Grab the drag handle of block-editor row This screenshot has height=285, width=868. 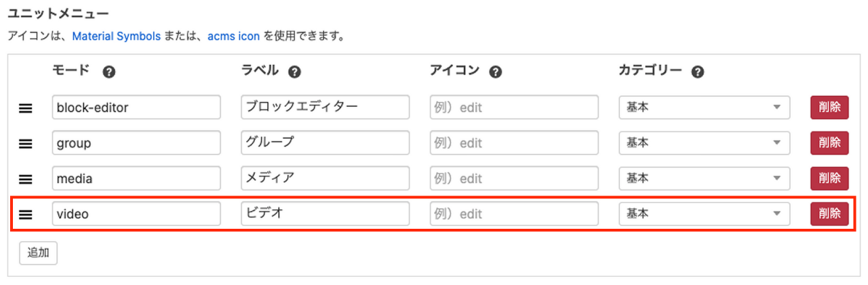pyautogui.click(x=26, y=108)
